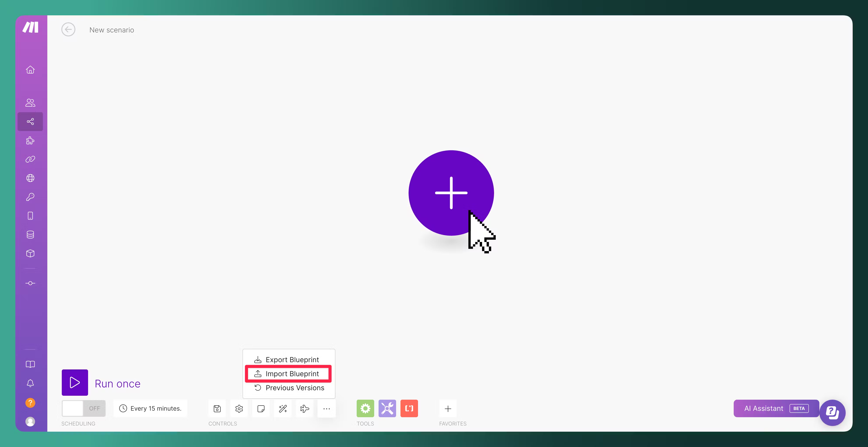This screenshot has height=447, width=868.
Task: Click the explain flow airplane icon
Action: pyautogui.click(x=305, y=409)
